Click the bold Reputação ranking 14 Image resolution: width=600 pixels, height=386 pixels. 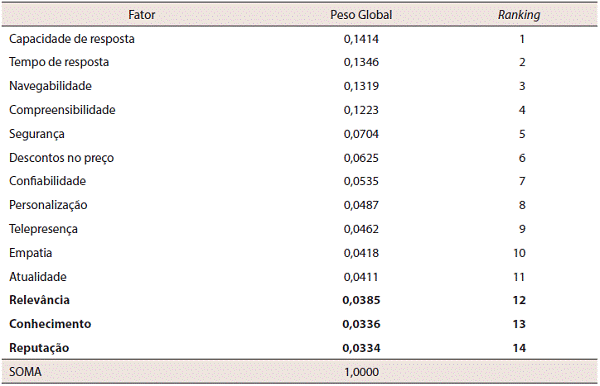(519, 348)
